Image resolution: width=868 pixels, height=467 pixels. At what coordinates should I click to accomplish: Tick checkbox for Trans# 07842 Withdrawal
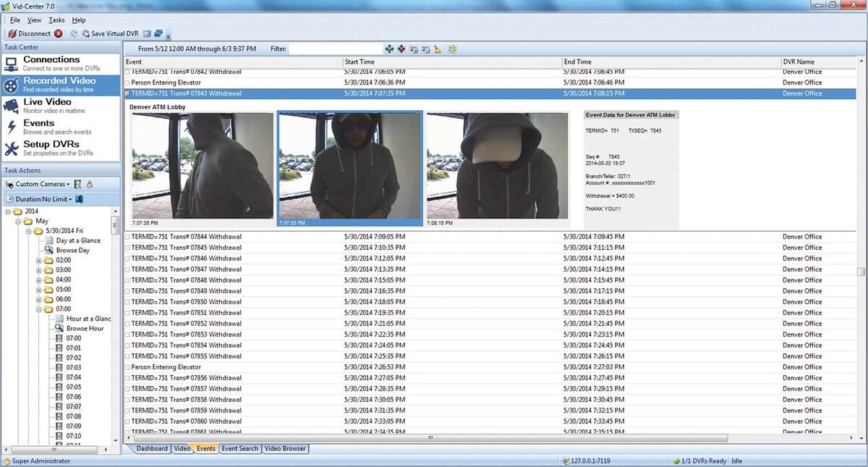128,72
